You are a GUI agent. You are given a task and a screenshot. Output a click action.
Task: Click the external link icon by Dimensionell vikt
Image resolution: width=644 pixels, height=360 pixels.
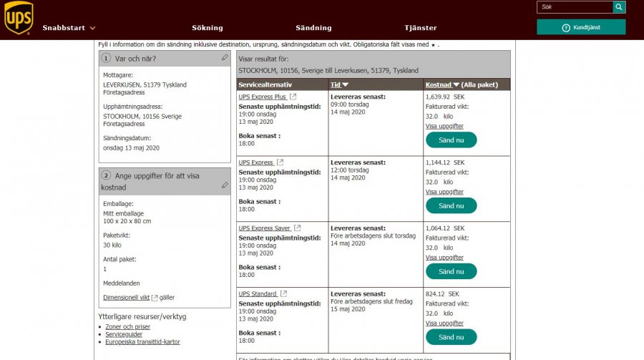(x=155, y=298)
